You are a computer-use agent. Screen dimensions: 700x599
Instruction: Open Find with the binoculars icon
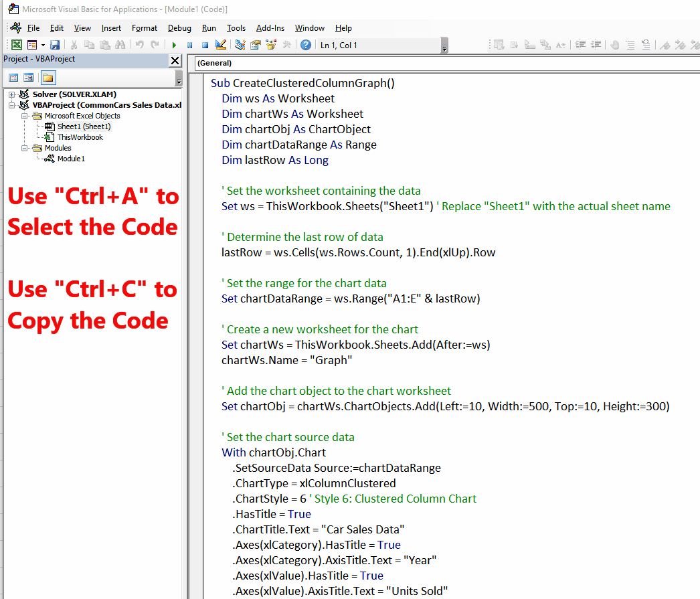pyautogui.click(x=120, y=45)
